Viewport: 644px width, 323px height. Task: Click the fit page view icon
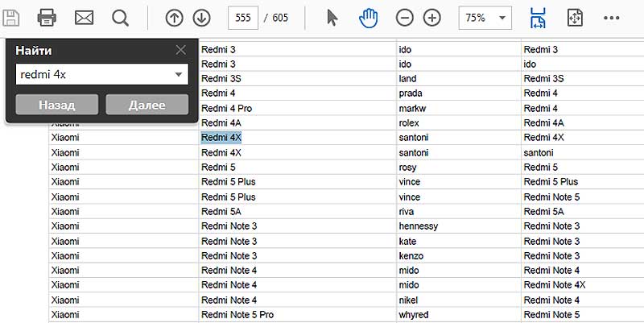[x=575, y=18]
